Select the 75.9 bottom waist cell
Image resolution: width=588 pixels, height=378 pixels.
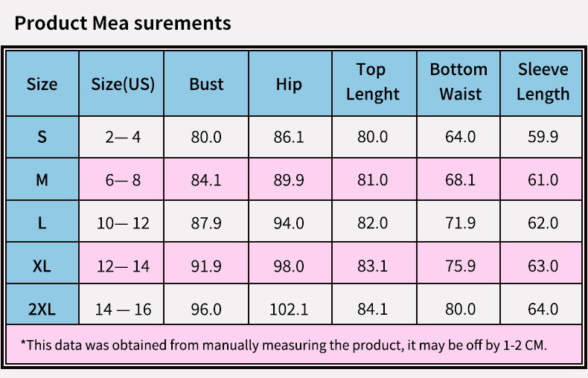click(458, 265)
